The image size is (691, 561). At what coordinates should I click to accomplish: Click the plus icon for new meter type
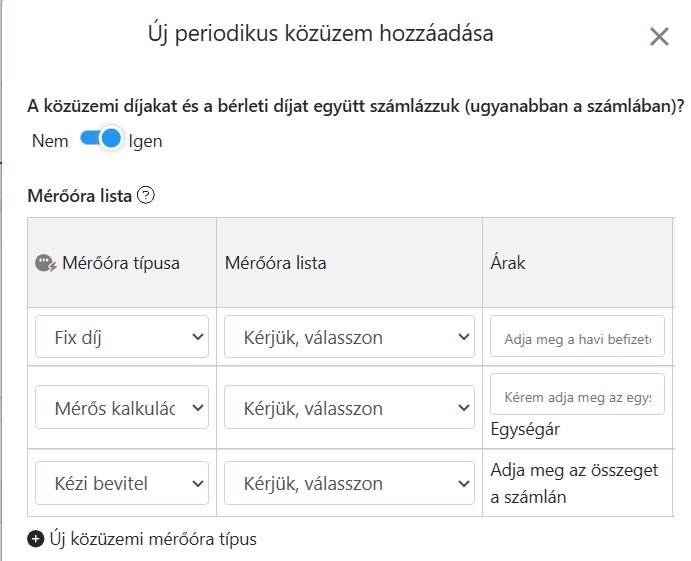[36, 539]
